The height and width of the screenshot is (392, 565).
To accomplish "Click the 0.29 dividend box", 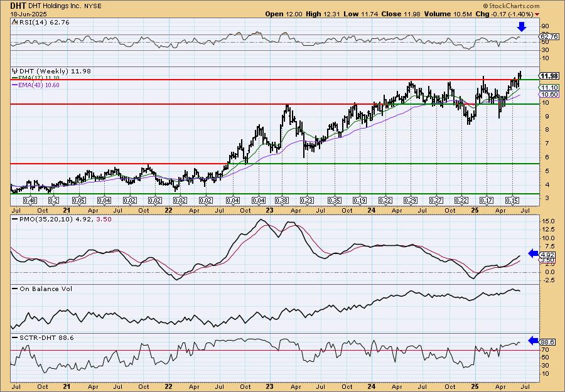I will click(411, 201).
